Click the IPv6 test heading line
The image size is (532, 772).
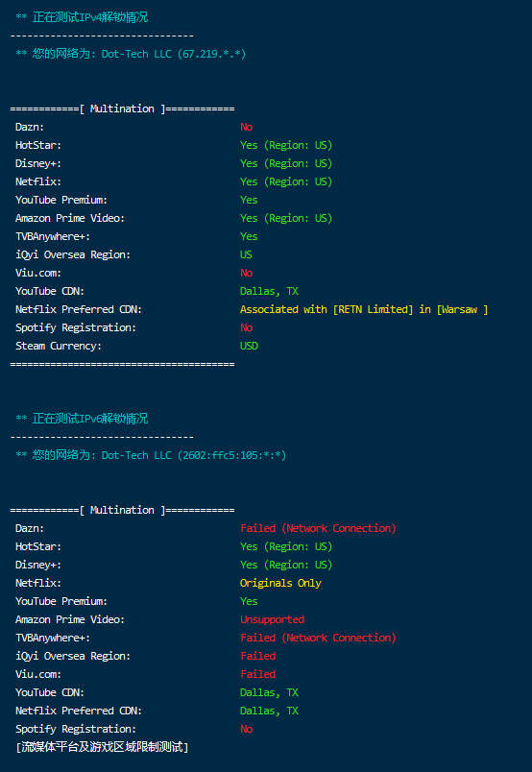click(82, 419)
